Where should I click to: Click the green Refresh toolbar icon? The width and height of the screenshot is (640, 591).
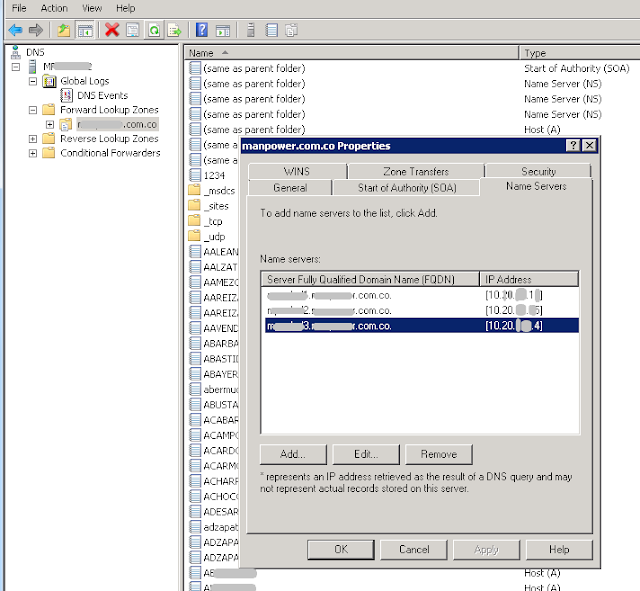pos(154,30)
